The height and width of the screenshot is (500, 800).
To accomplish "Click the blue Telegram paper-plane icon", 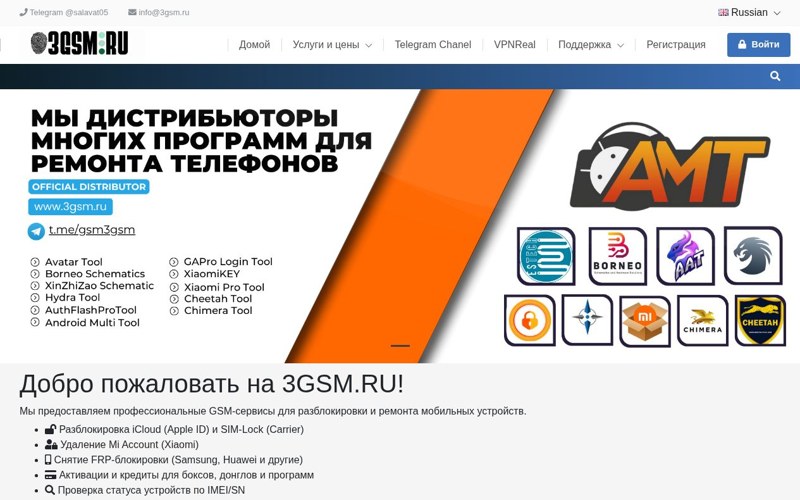I will pyautogui.click(x=36, y=231).
